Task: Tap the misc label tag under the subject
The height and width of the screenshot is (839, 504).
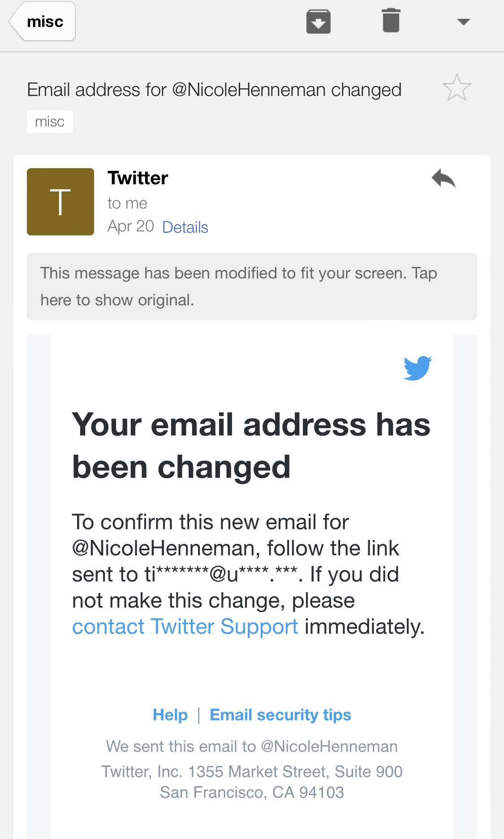Action: pyautogui.click(x=50, y=122)
